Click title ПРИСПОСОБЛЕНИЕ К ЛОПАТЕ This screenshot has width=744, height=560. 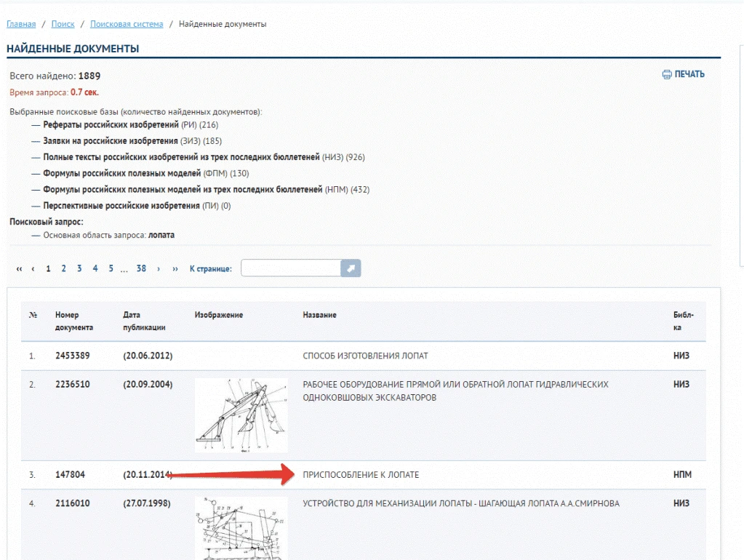[361, 475]
